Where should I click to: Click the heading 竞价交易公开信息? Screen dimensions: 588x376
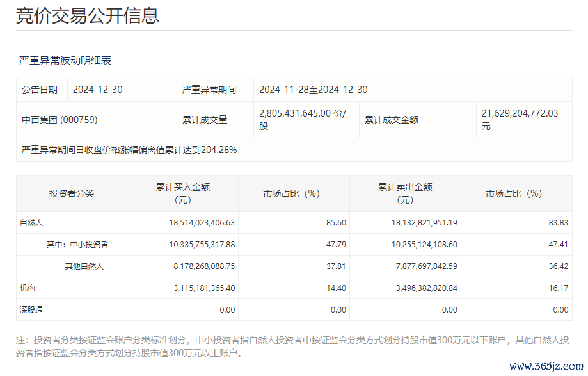pyautogui.click(x=88, y=15)
